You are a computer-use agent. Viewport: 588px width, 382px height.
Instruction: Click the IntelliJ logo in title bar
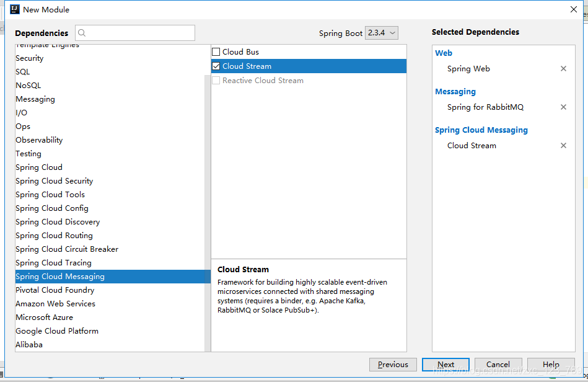tap(14, 9)
